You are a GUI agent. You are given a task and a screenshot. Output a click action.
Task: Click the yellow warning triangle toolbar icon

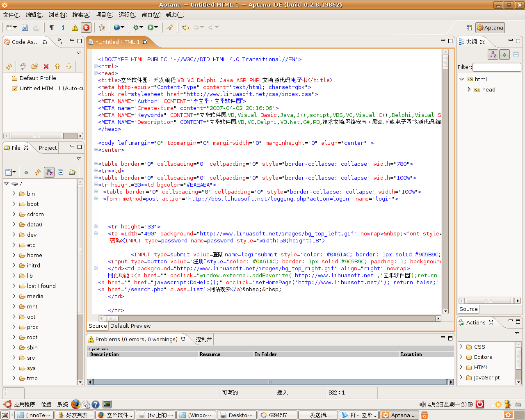75,27
